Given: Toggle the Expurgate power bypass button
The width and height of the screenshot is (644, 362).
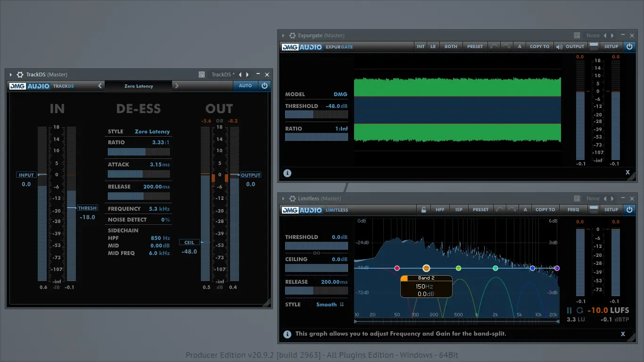Looking at the screenshot, I should [x=629, y=47].
